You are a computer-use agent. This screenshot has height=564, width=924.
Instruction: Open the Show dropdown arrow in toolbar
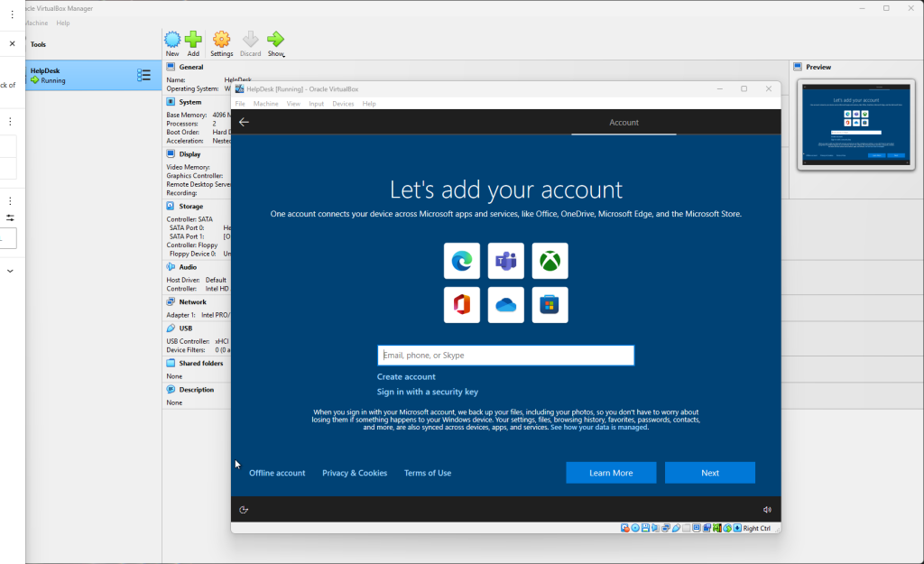(283, 56)
